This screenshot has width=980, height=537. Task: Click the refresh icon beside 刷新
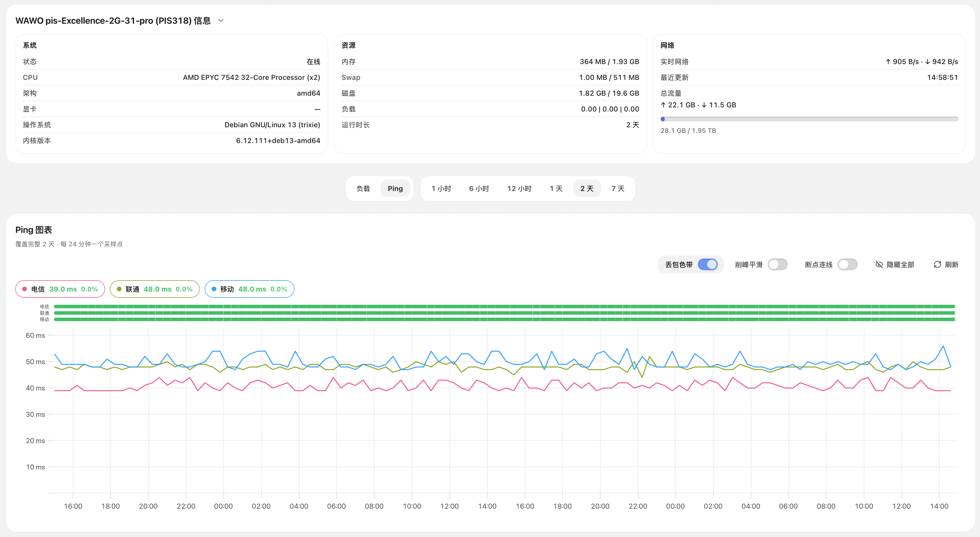(937, 264)
